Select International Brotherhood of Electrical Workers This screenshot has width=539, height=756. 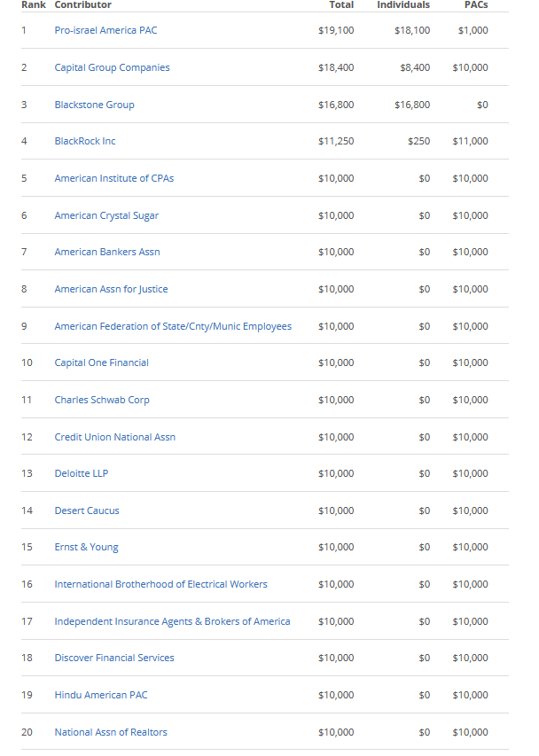(160, 584)
